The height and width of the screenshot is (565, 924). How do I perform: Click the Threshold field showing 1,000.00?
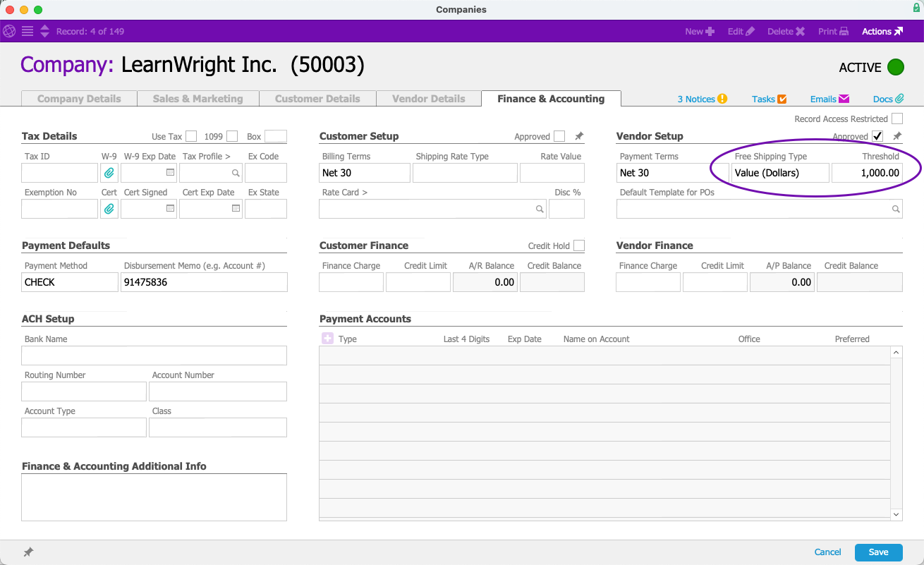coord(867,173)
